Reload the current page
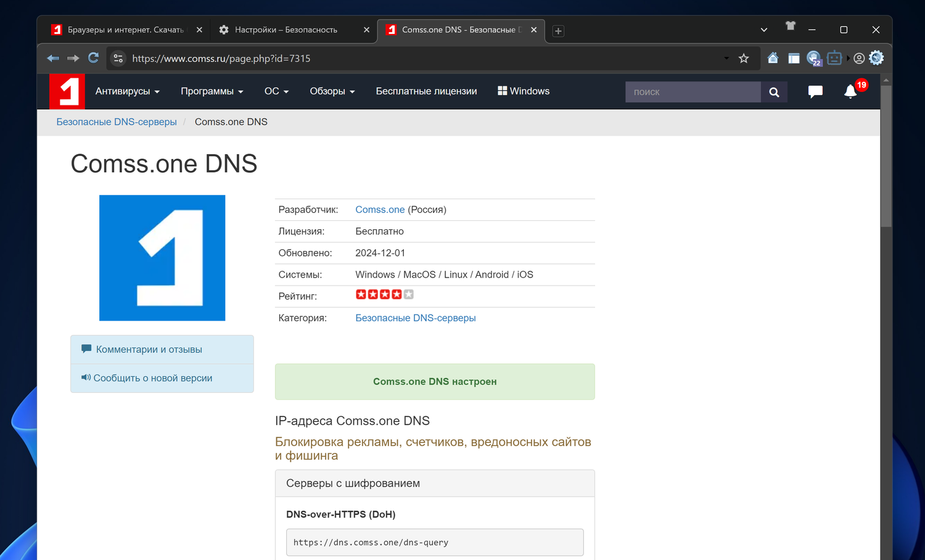The image size is (925, 560). tap(93, 58)
